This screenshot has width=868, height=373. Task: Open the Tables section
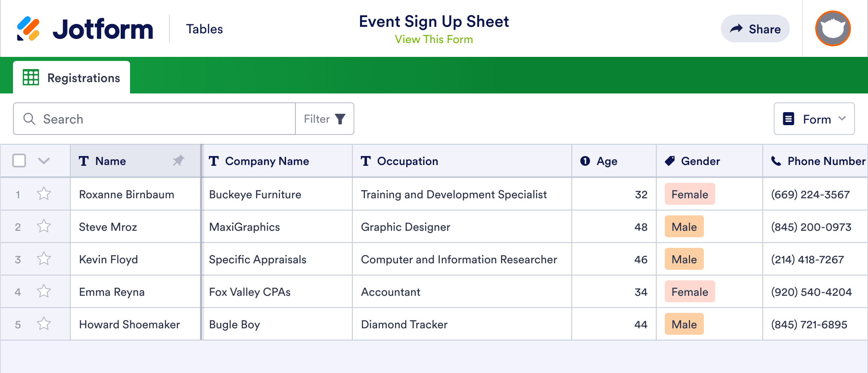tap(204, 28)
